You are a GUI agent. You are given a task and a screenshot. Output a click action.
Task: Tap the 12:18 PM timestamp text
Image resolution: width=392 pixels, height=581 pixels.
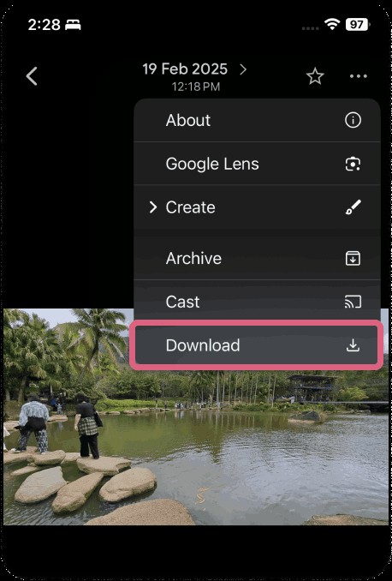click(x=196, y=87)
